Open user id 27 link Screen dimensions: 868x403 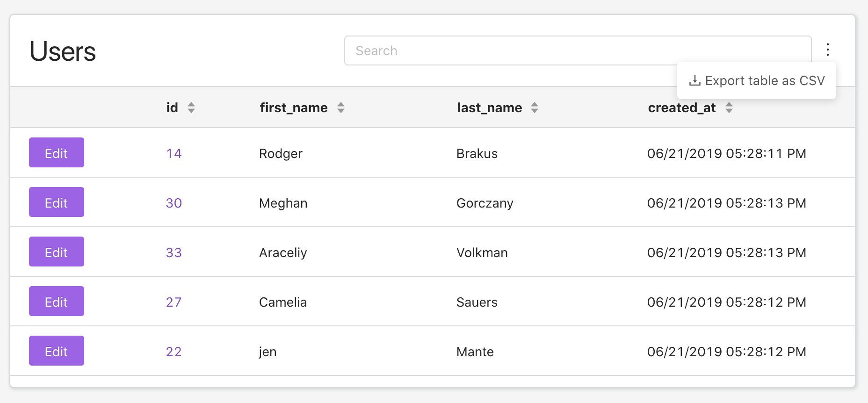(174, 302)
